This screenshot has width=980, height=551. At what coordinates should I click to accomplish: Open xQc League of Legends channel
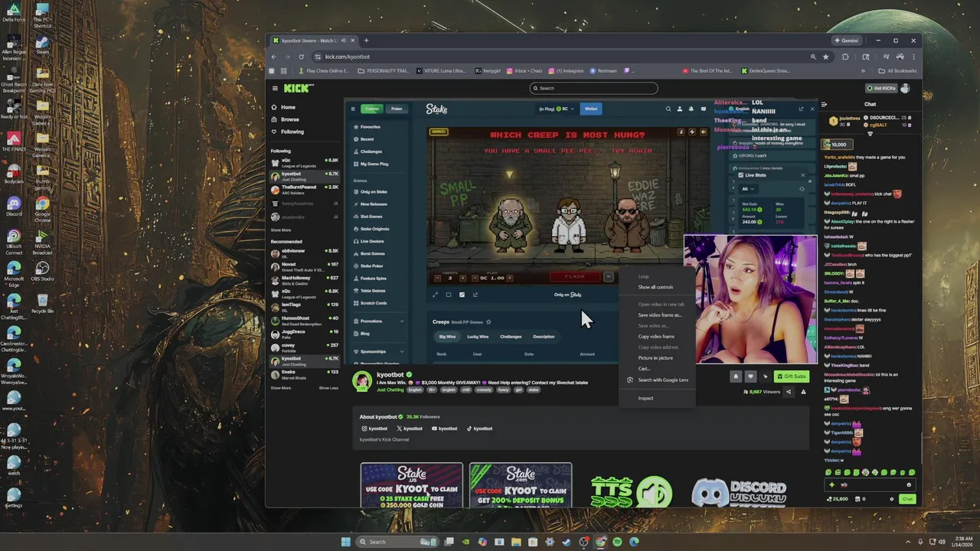click(305, 163)
